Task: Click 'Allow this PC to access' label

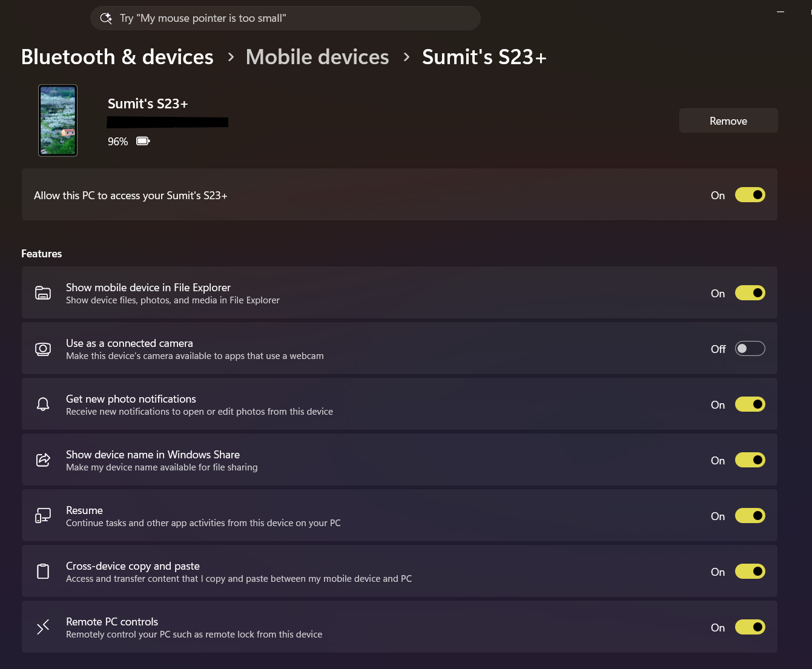Action: pos(131,196)
